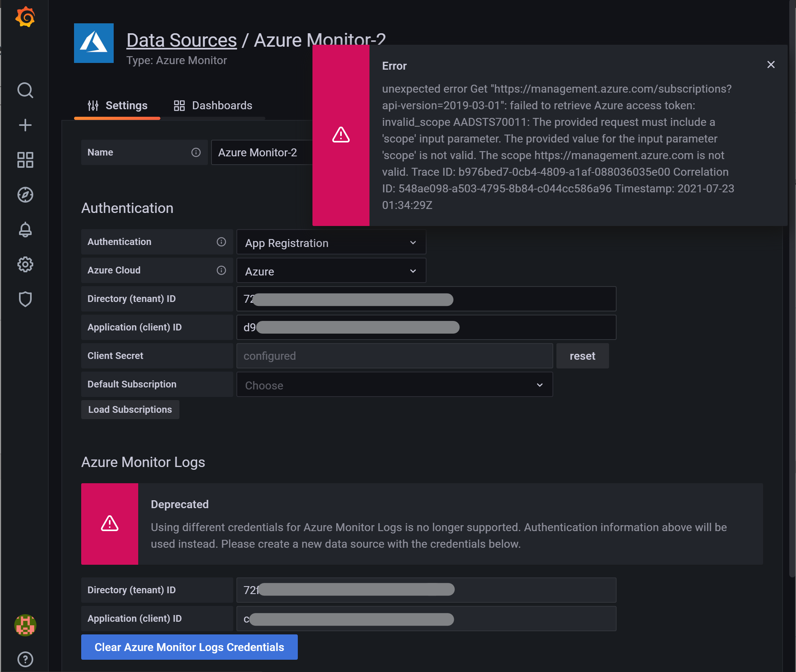796x672 pixels.
Task: Select the Settings tab
Action: click(117, 105)
